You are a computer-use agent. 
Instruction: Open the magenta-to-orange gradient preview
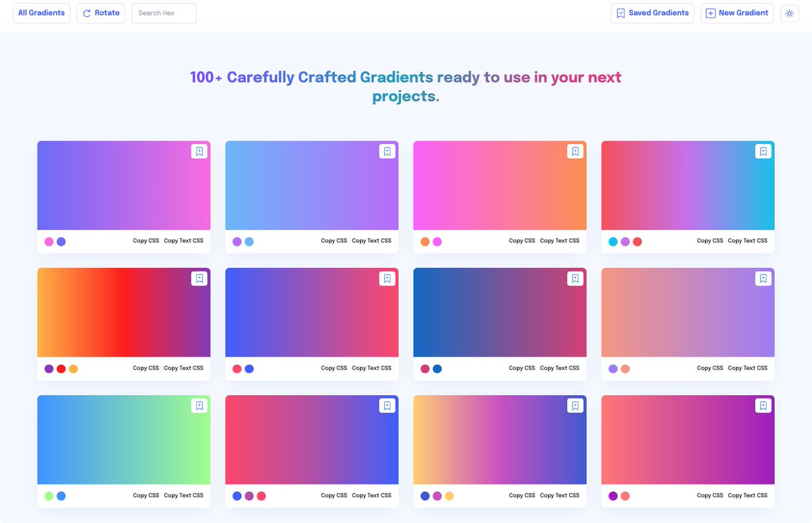tap(500, 185)
